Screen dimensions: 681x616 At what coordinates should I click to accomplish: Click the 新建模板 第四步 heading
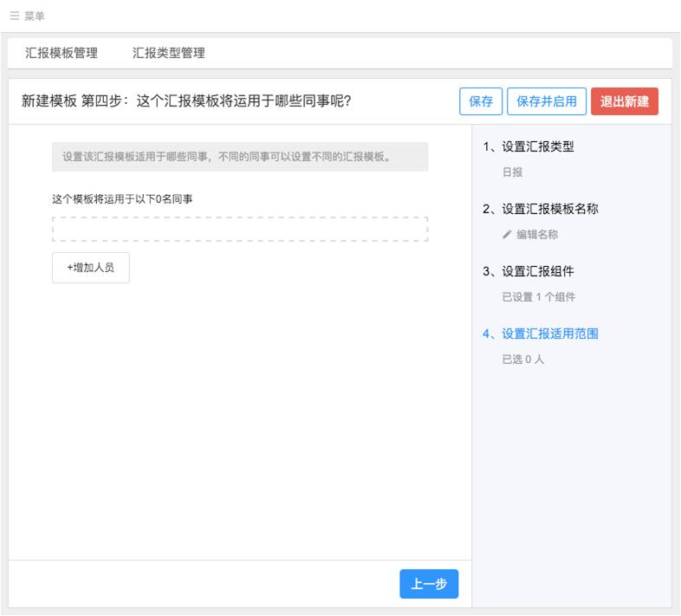(x=186, y=101)
